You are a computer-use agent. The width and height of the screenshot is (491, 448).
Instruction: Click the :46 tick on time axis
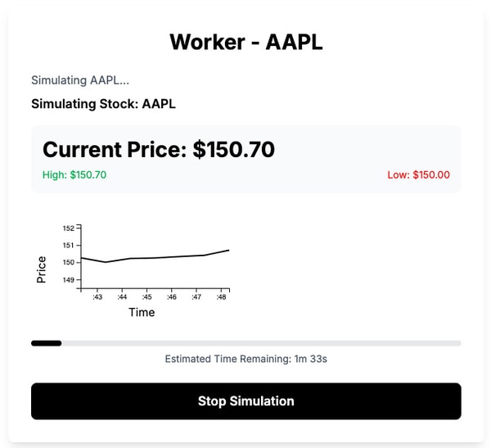pyautogui.click(x=172, y=297)
